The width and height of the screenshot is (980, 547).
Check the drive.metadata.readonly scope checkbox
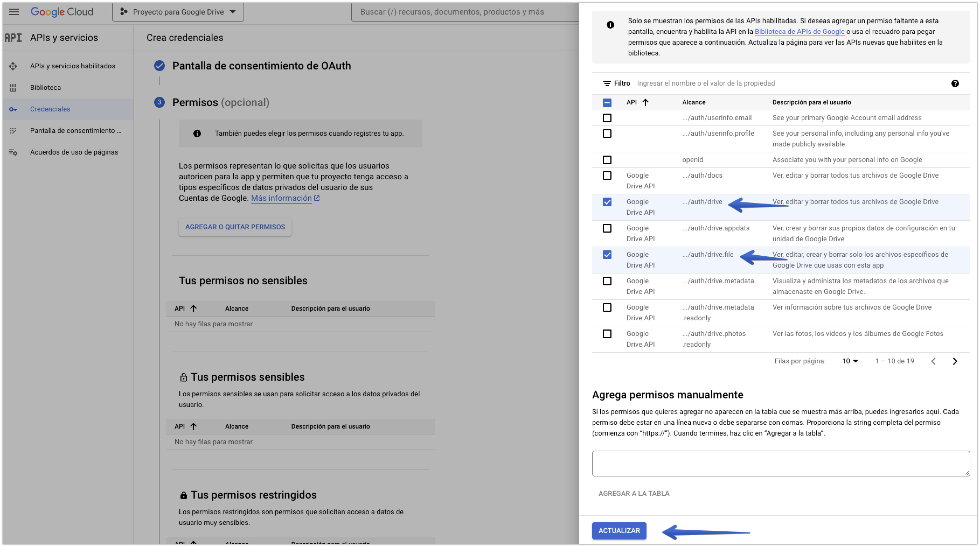607,307
